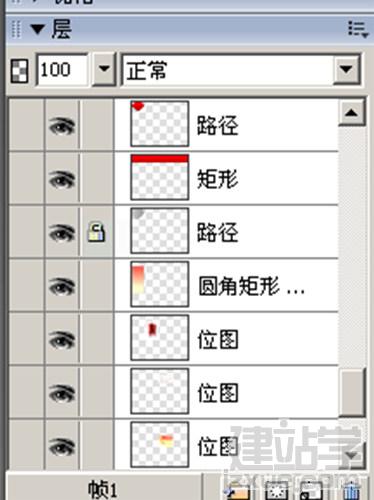Open the Layers panel options menu icon
Viewport: 374px width, 500px height.
pos(358,29)
